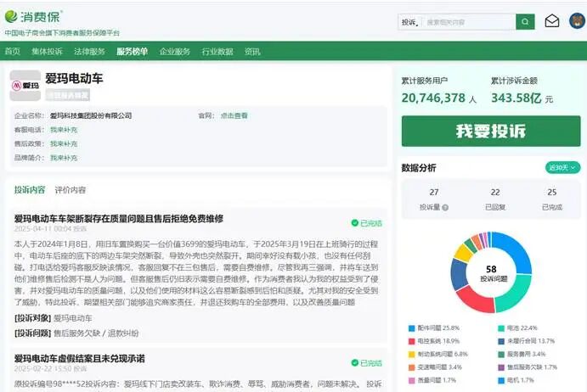Switch to the 投诉内容 tab

[x=30, y=190]
